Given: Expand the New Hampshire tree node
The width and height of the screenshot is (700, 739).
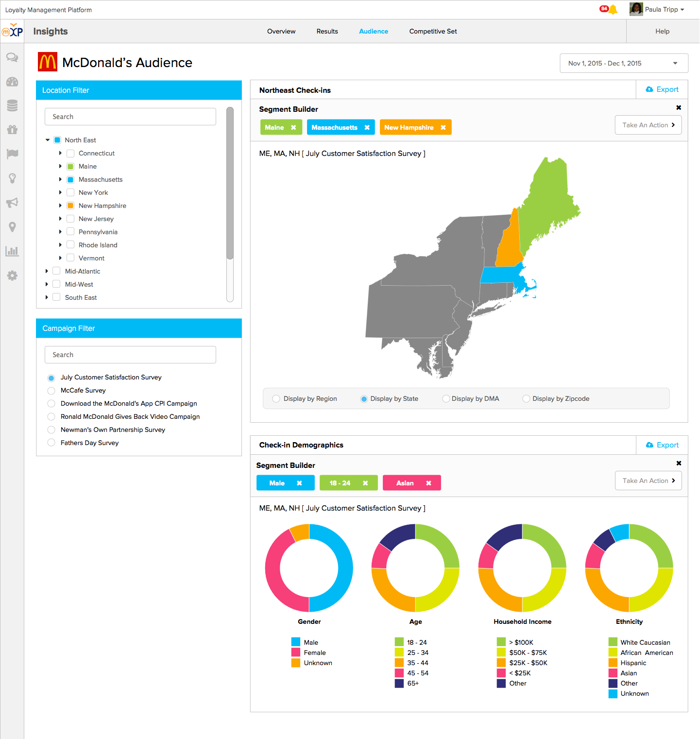Looking at the screenshot, I should (x=60, y=206).
